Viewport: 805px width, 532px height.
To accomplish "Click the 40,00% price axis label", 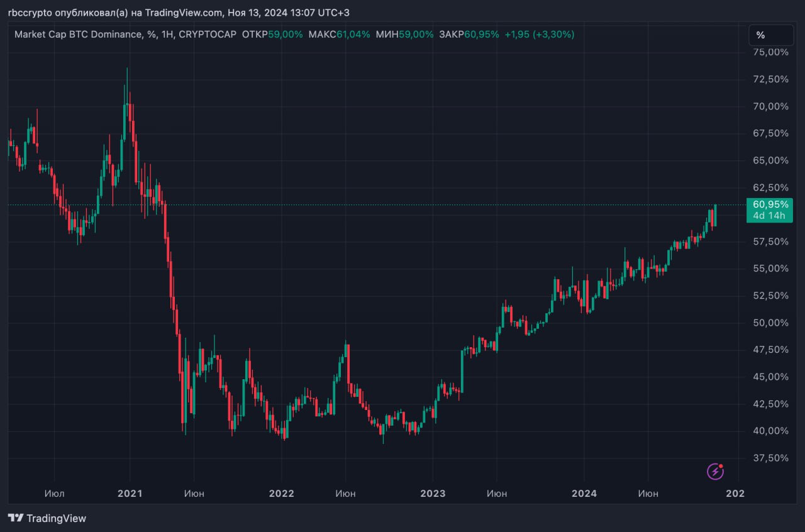I will click(x=770, y=431).
